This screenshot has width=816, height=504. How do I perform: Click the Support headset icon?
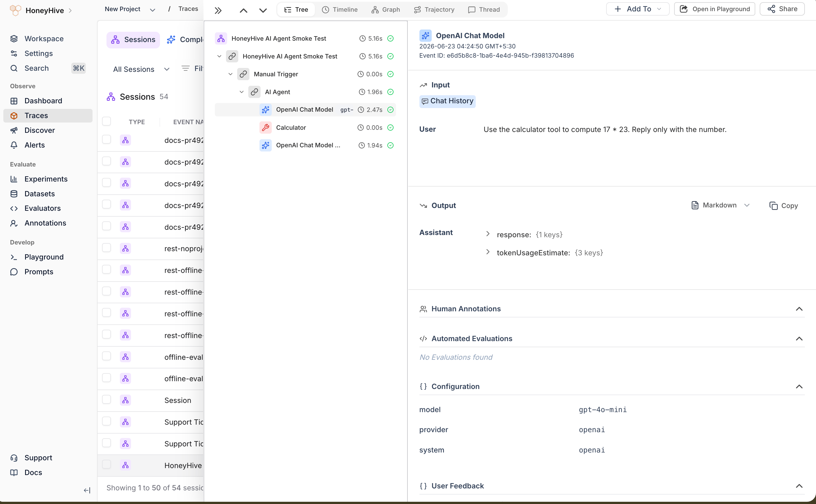tap(14, 458)
